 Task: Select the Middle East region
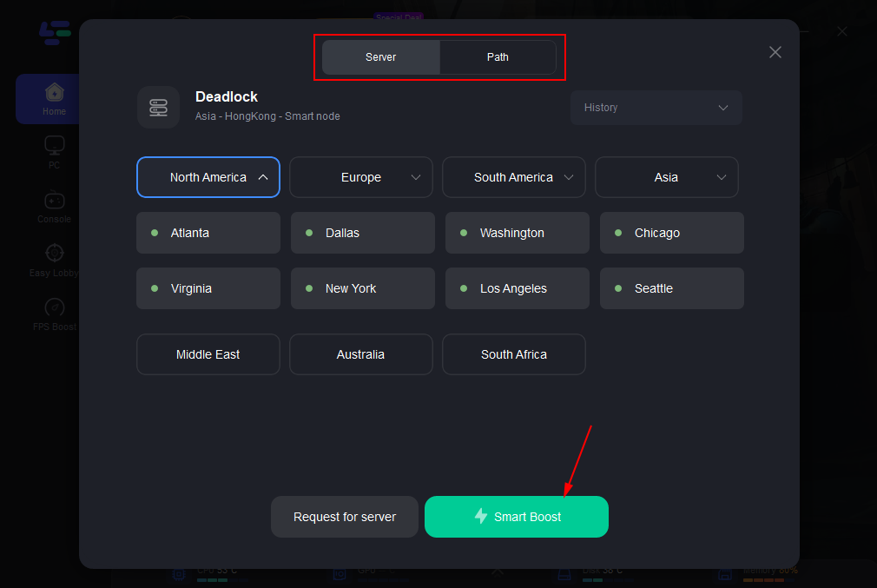pyautogui.click(x=208, y=354)
